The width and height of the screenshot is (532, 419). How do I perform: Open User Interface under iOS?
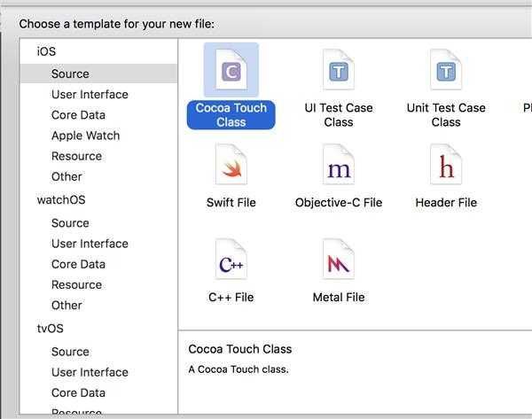coord(90,94)
